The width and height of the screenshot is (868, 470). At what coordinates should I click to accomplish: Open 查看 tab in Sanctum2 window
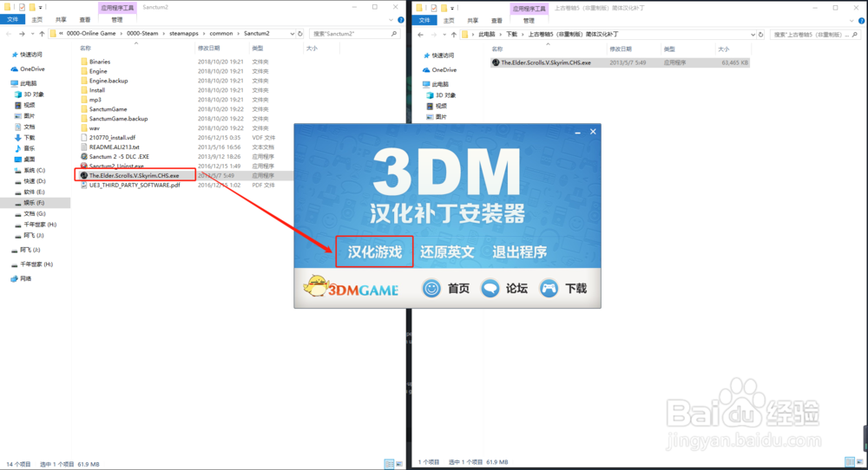(x=85, y=19)
